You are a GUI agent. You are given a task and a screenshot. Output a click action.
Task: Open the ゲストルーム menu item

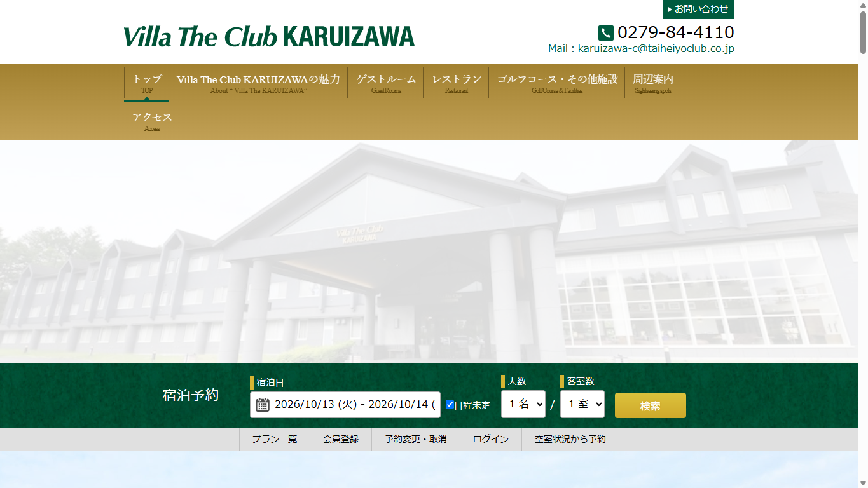click(386, 83)
